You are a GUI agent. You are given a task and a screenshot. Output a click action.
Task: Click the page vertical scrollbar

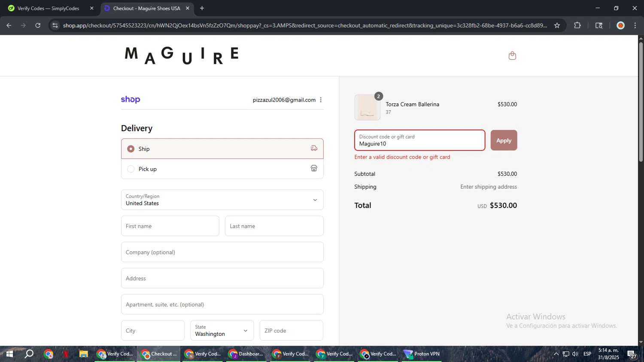pyautogui.click(x=641, y=101)
